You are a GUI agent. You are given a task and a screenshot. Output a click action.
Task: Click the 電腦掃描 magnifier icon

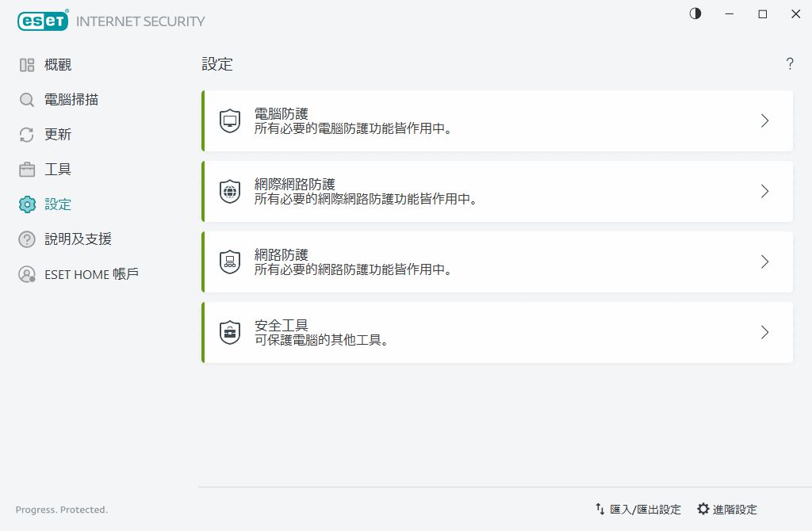(26, 99)
